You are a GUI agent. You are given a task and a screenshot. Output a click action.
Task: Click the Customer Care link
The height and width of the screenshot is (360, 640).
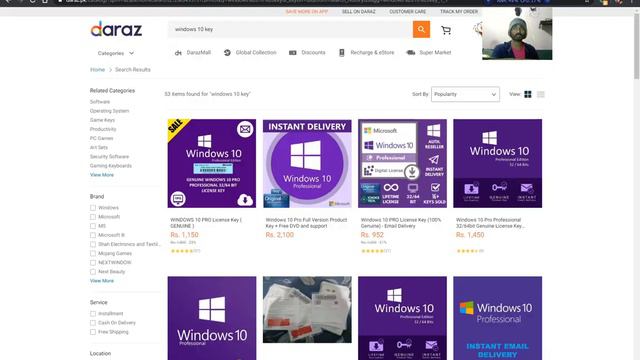point(407,11)
